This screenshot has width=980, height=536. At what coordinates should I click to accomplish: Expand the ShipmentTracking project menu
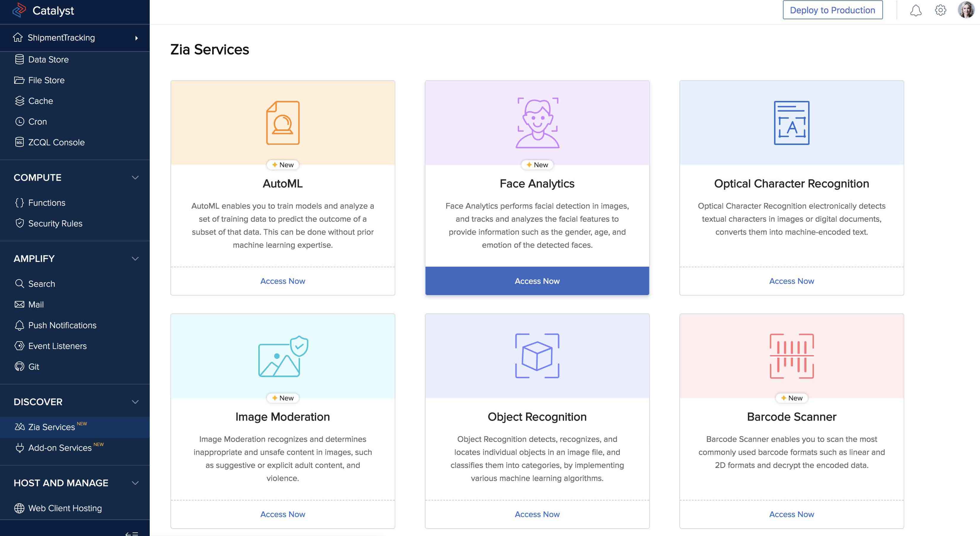136,38
